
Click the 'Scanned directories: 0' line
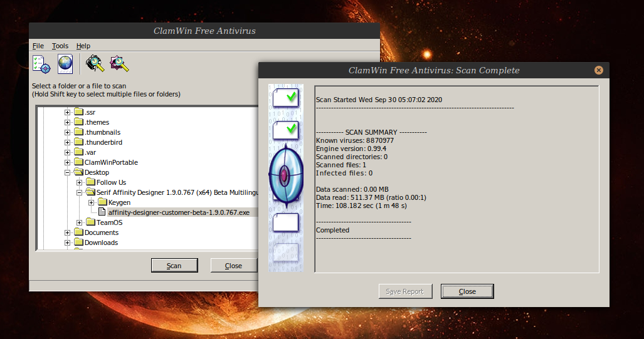click(x=352, y=157)
